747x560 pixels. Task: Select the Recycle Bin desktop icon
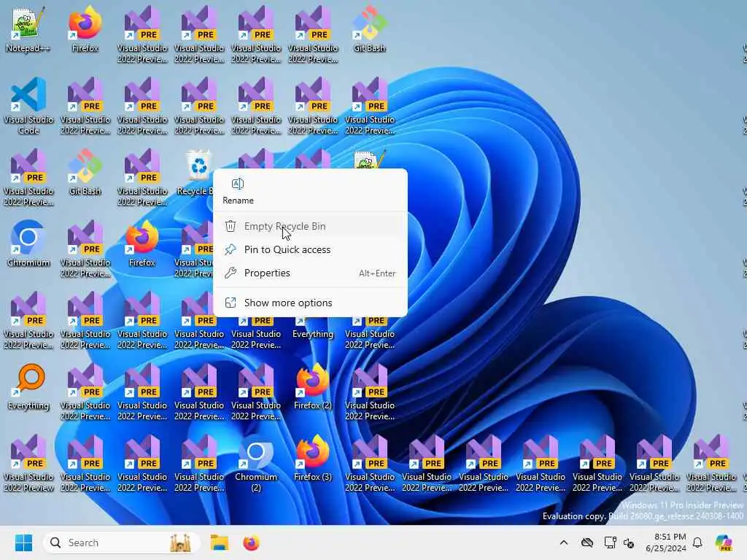pos(198,172)
